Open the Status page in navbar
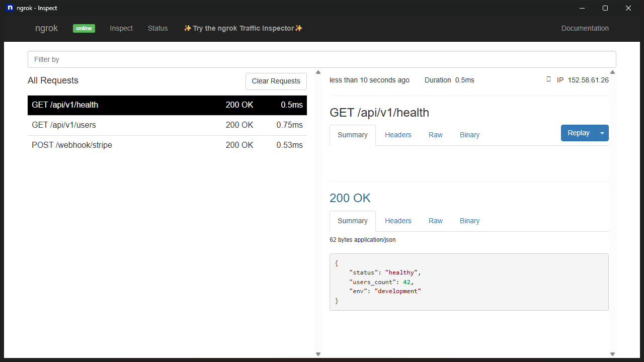Screen dimensions: 644x362 pos(157,28)
